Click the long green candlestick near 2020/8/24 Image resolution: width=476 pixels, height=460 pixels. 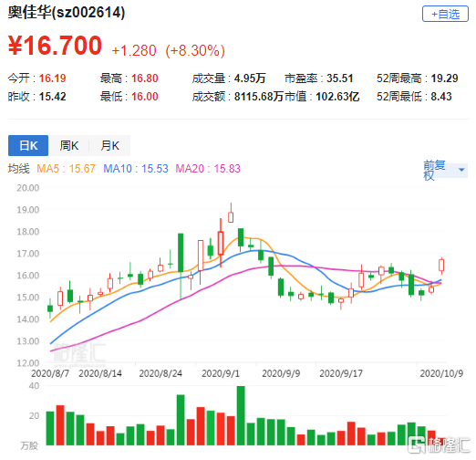pos(181,253)
